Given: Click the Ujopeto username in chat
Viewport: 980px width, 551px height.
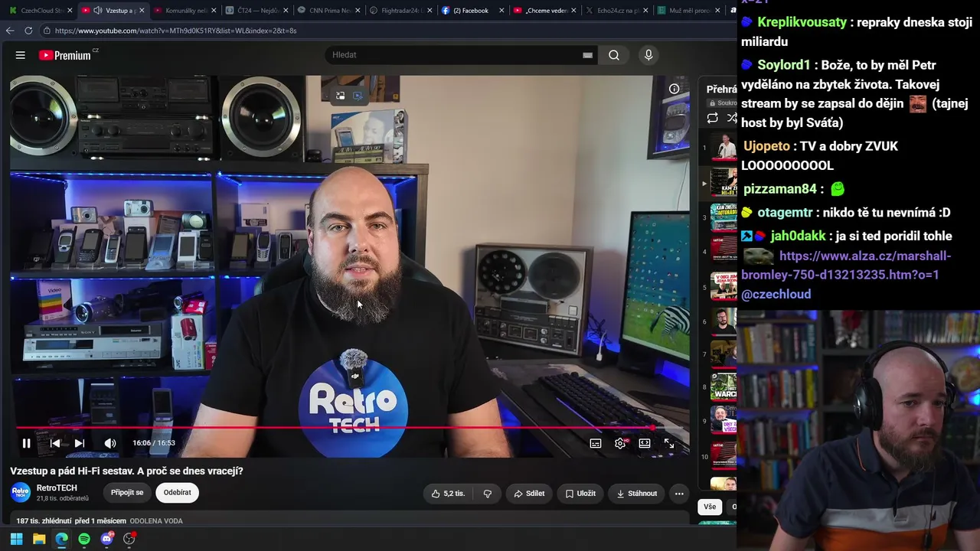Looking at the screenshot, I should coord(766,146).
